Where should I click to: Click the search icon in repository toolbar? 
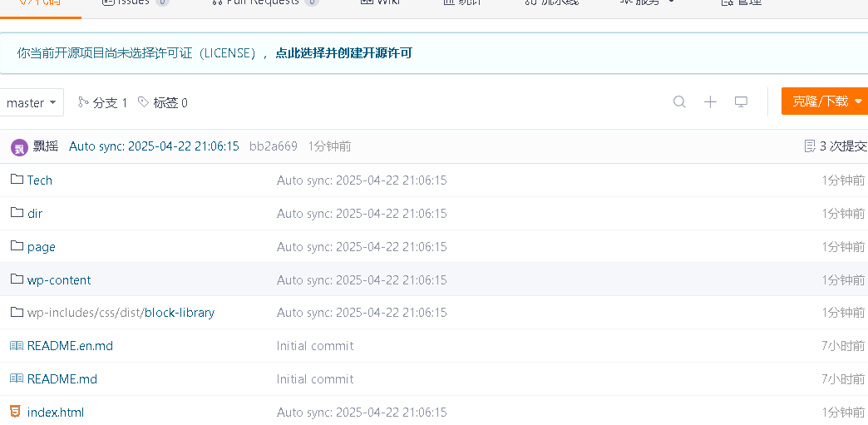[x=679, y=102]
